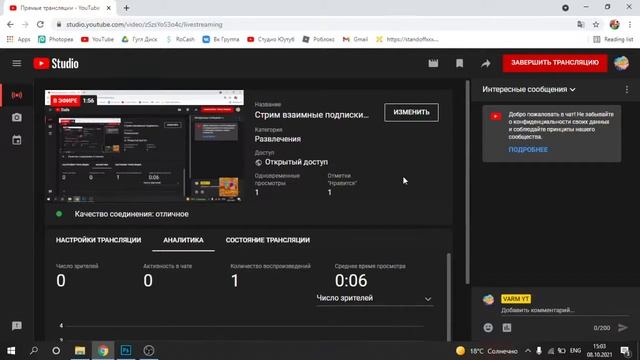640x360 pixels.
Task: Close the current YouTube browser tab
Action: coord(109,8)
